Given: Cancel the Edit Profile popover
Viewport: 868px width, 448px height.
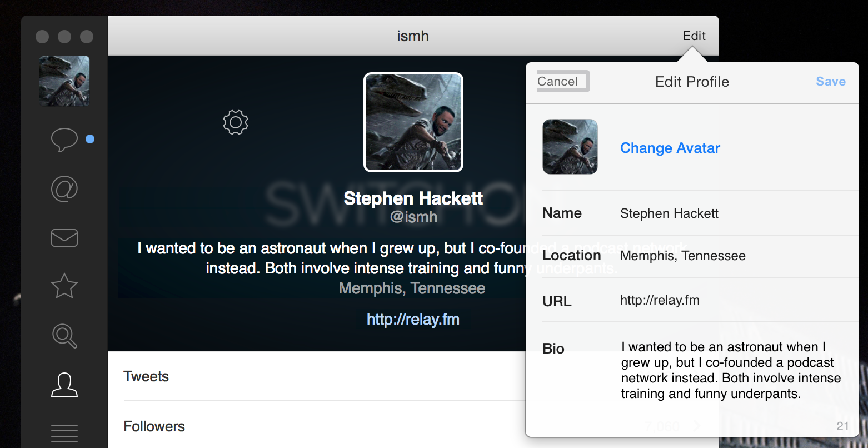Looking at the screenshot, I should (x=562, y=81).
